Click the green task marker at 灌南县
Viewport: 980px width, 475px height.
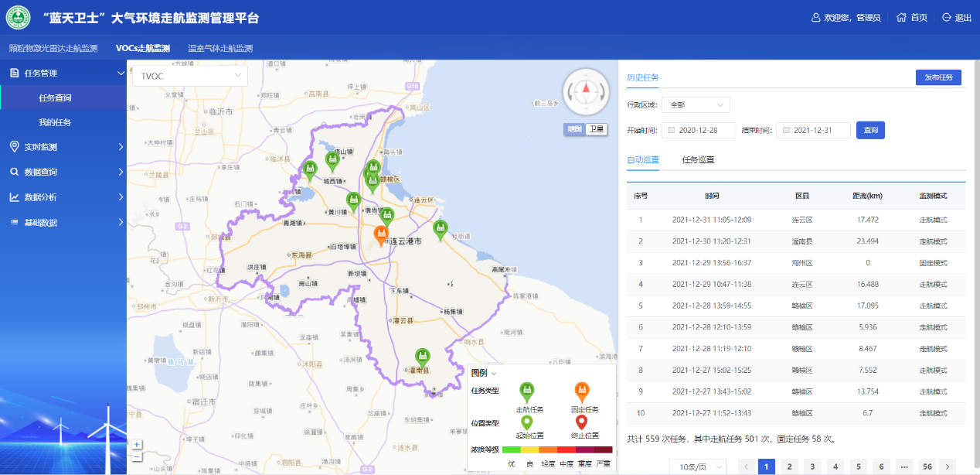[422, 357]
